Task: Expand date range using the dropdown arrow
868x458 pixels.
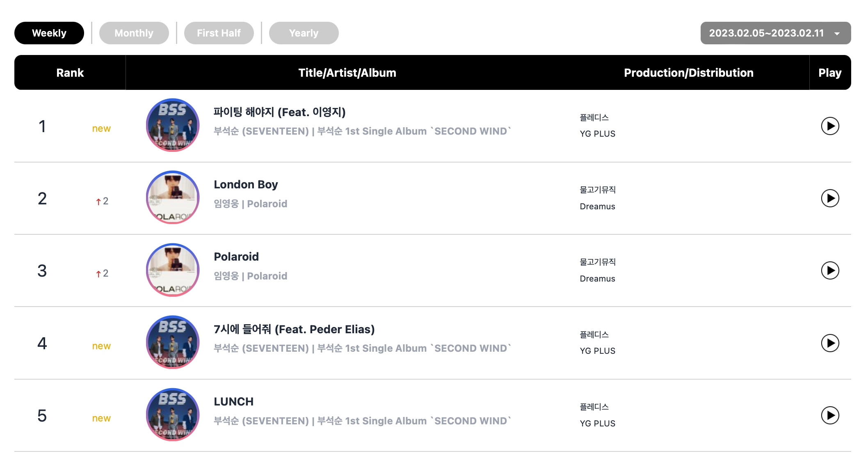Action: tap(837, 34)
